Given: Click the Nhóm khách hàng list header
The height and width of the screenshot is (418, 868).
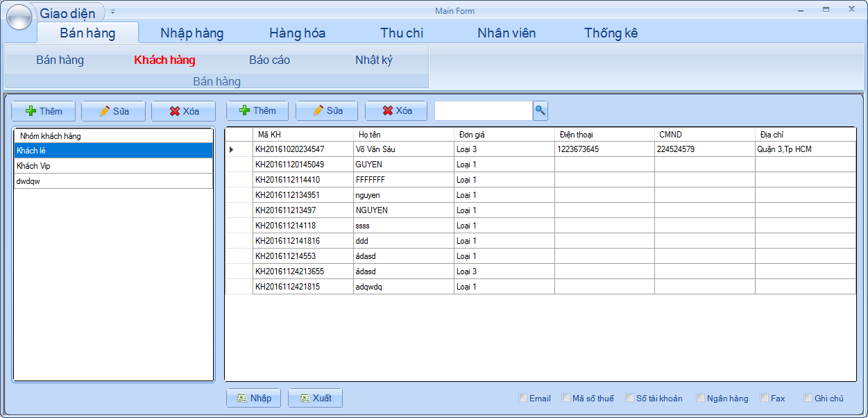Looking at the screenshot, I should click(113, 136).
